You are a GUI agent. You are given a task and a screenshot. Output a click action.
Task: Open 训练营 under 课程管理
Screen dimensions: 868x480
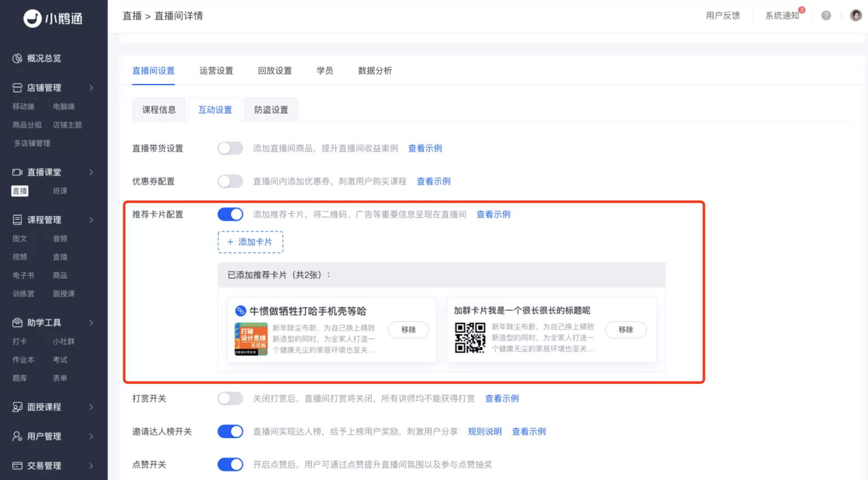click(x=23, y=294)
